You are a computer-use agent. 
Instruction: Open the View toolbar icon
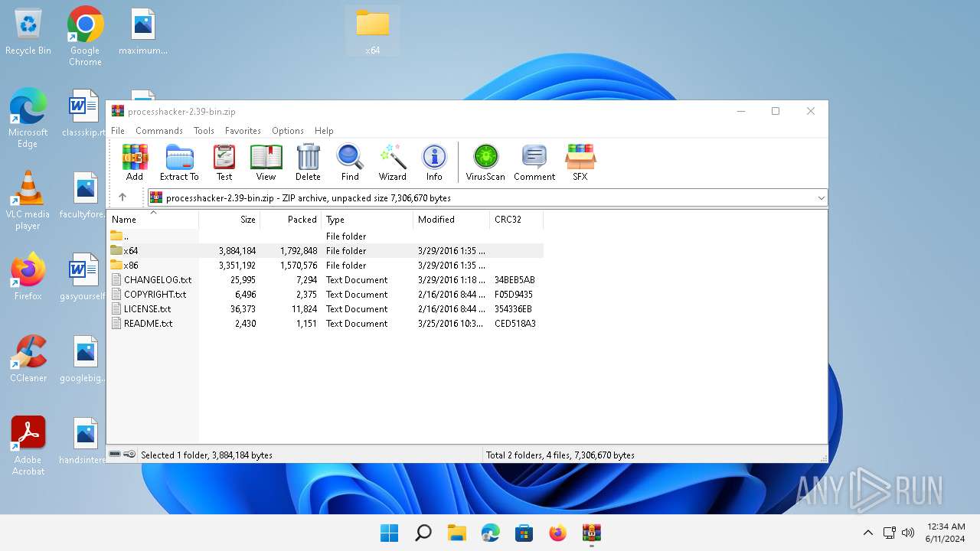point(266,162)
